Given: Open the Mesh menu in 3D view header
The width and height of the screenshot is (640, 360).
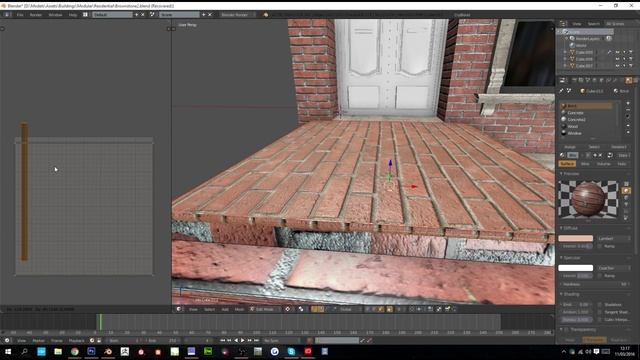Looking at the screenshot, I should tap(239, 309).
